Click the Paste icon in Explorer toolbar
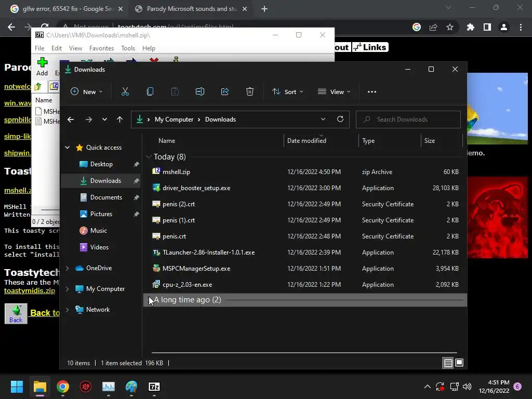 (x=175, y=91)
